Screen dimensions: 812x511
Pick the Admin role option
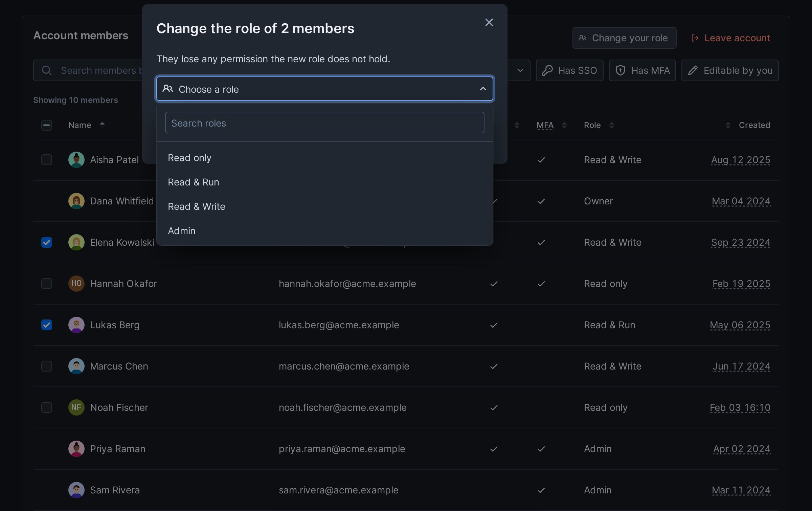click(x=324, y=231)
